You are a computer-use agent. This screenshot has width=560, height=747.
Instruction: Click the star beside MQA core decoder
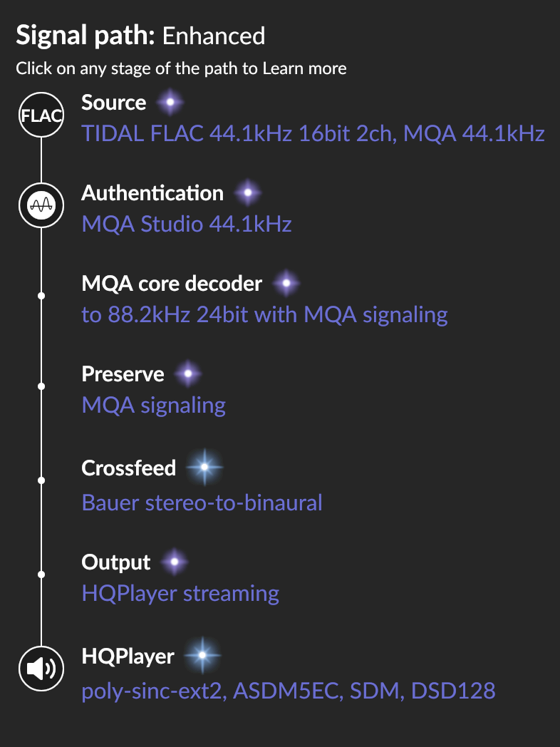tap(286, 284)
